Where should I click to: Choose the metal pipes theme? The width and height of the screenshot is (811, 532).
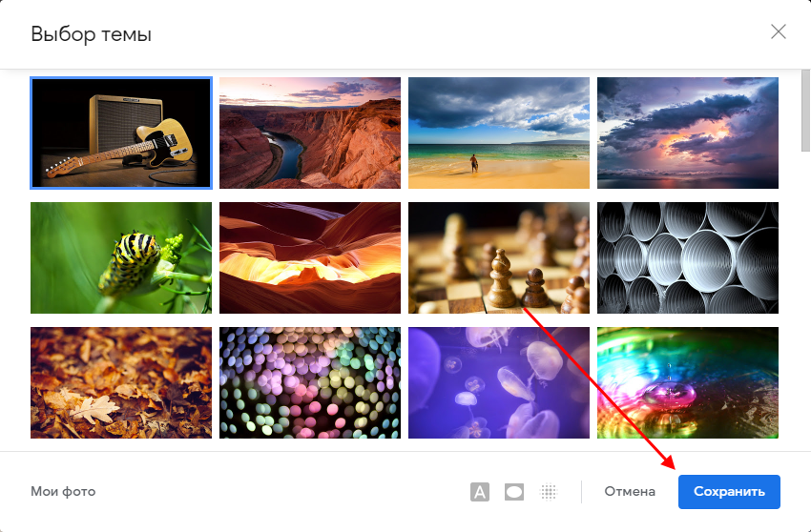point(688,257)
